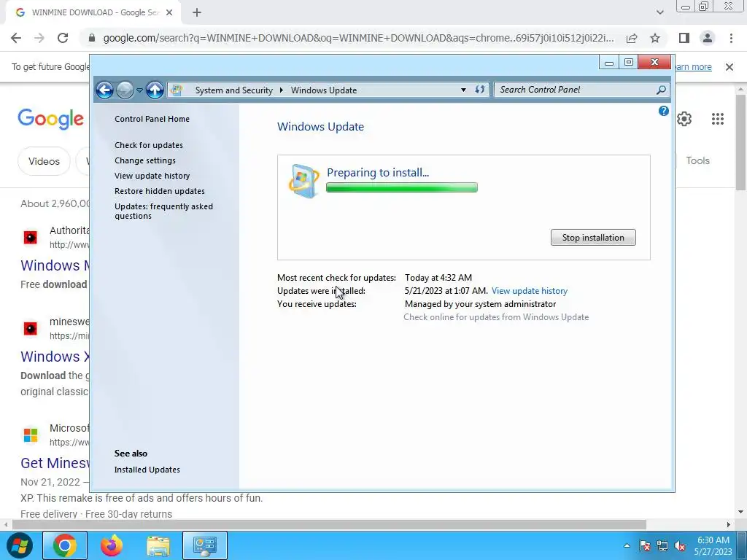
Task: Click Chrome horizontal scrollbar
Action: click(x=329, y=524)
